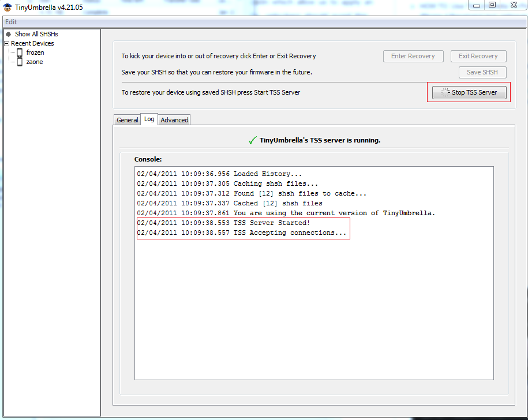Open the Edit menu
Image resolution: width=528 pixels, height=420 pixels.
pos(11,22)
